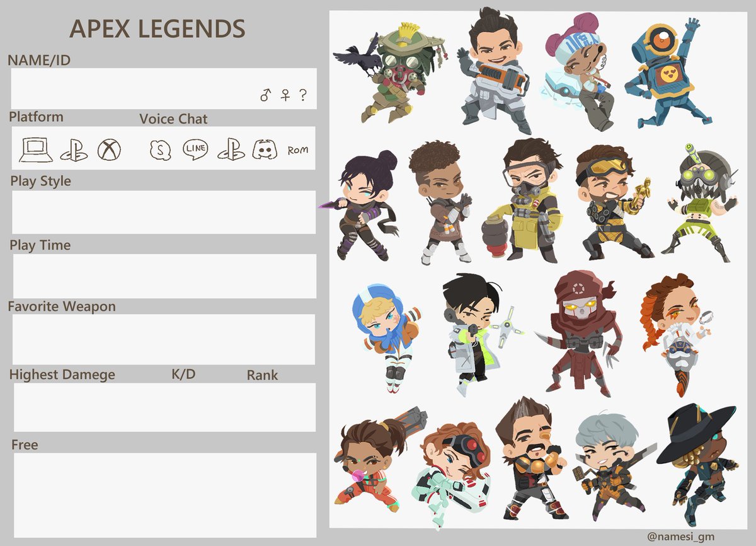This screenshot has height=546, width=756.
Task: Choose the Discord voice chat icon
Action: click(x=265, y=150)
